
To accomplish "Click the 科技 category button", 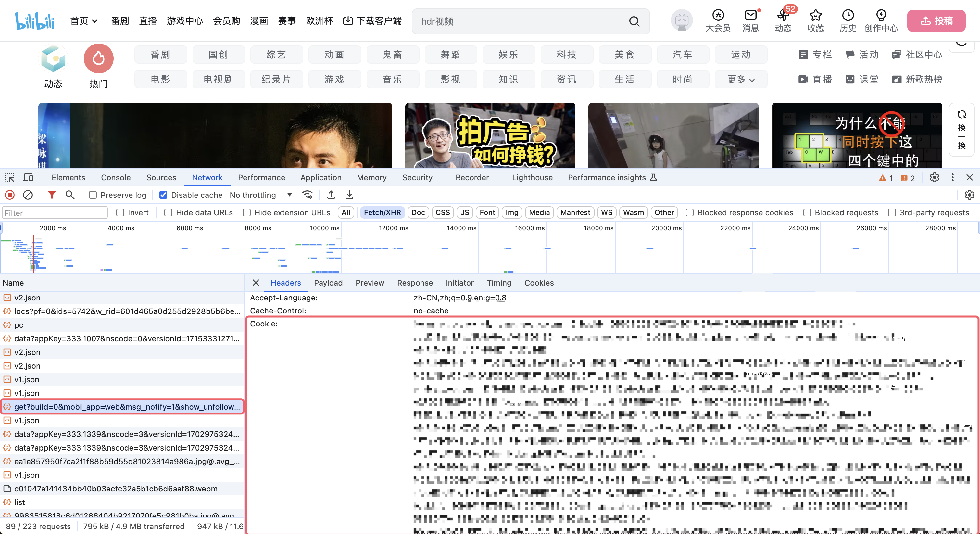I will 567,55.
